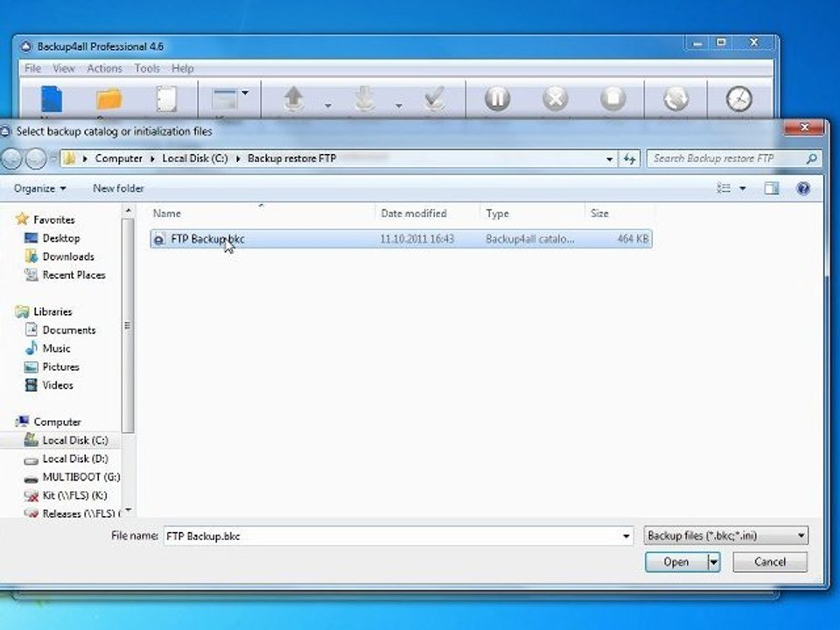Click the navigation pane vertical scrollbar
This screenshot has height=630, width=840.
pyautogui.click(x=128, y=325)
